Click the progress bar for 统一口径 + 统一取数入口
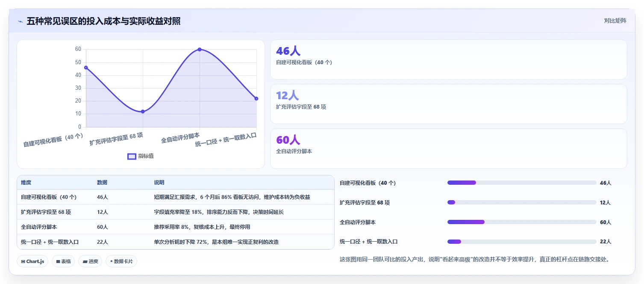This screenshot has height=284, width=644. (x=522, y=242)
